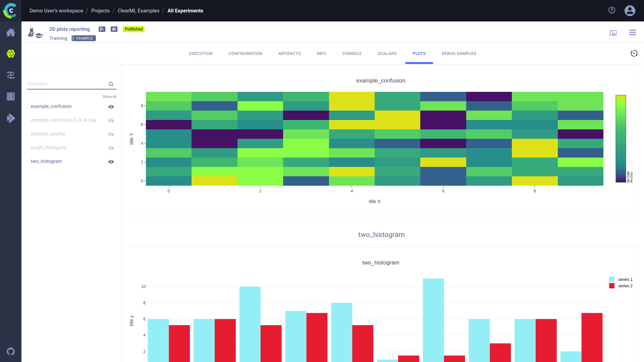Image resolution: width=644 pixels, height=362 pixels.
Task: Show the example_scatter plot using its eye icon
Action: (111, 134)
